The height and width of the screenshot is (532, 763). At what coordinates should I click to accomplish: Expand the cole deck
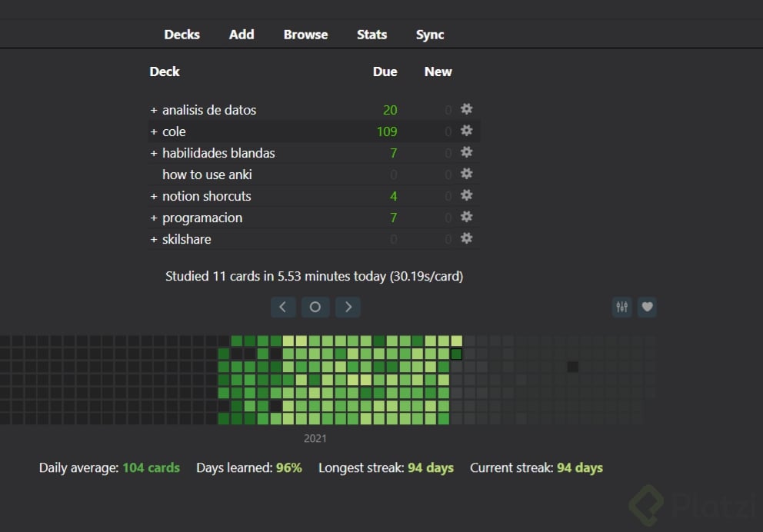pyautogui.click(x=154, y=131)
